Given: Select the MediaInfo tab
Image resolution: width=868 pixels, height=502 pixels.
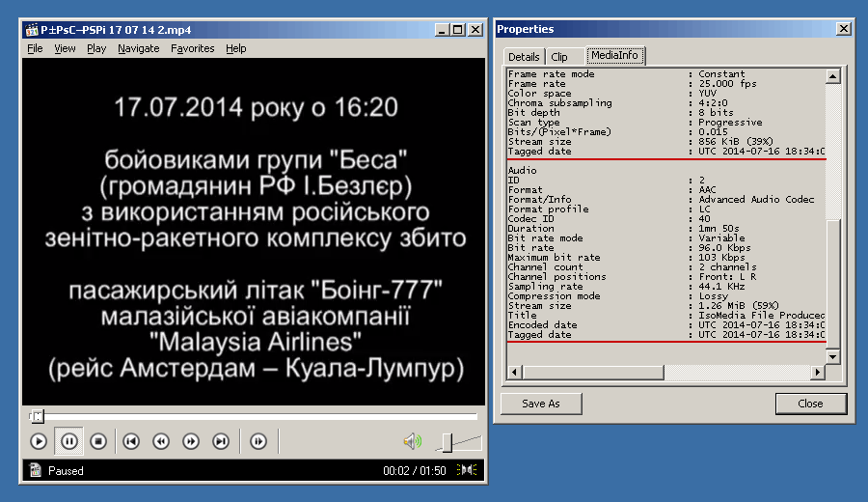Looking at the screenshot, I should click(x=614, y=55).
